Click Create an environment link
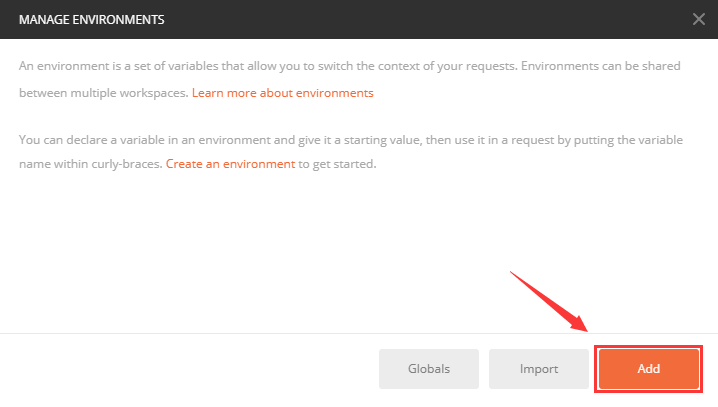 pyautogui.click(x=230, y=164)
